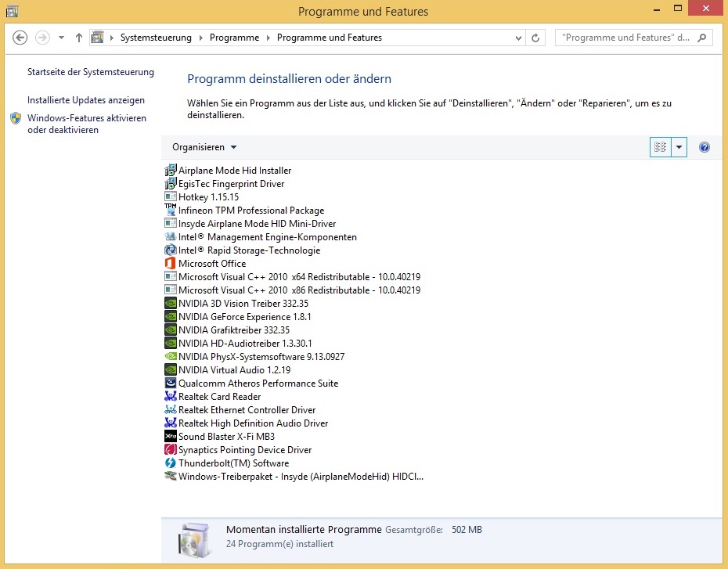This screenshot has width=728, height=569.
Task: Select Synaptics Pointing Device Driver entry text
Action: (245, 450)
